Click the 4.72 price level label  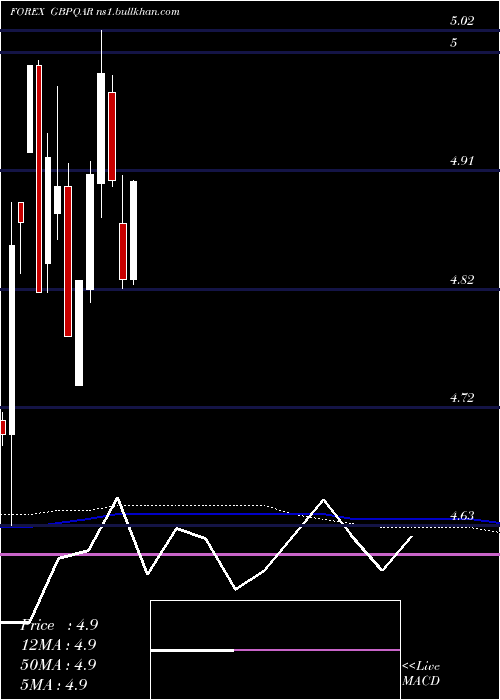tap(462, 398)
